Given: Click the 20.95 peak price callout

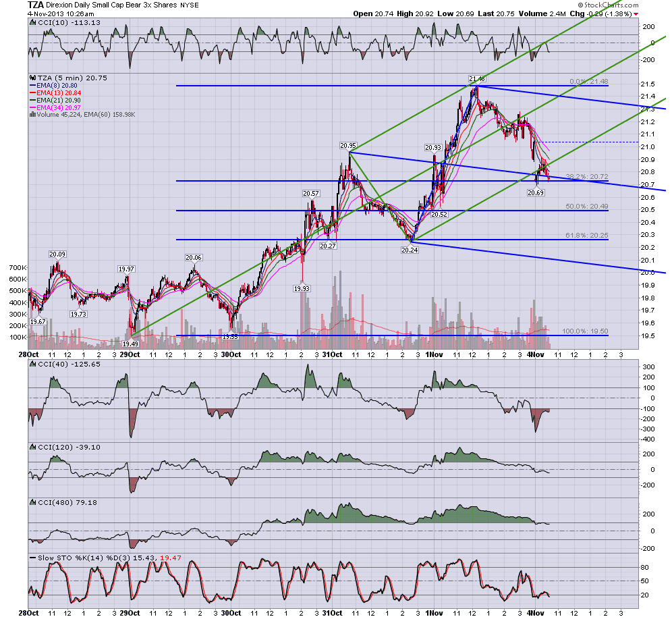Looking at the screenshot, I should coord(348,146).
